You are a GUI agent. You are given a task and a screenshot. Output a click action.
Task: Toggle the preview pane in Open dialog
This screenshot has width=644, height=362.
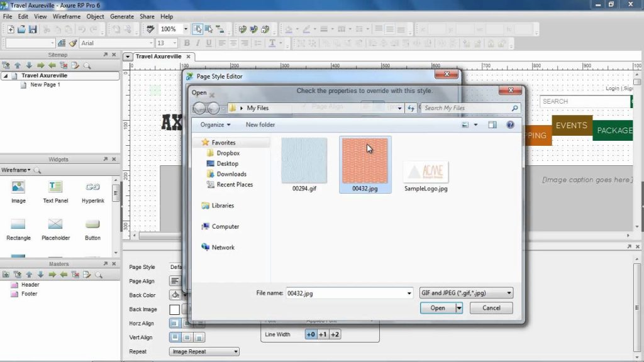[492, 125]
